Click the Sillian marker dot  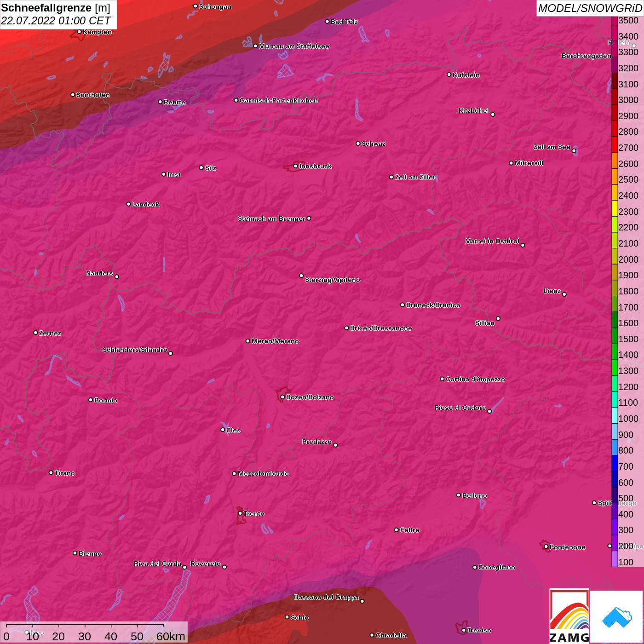point(498,318)
